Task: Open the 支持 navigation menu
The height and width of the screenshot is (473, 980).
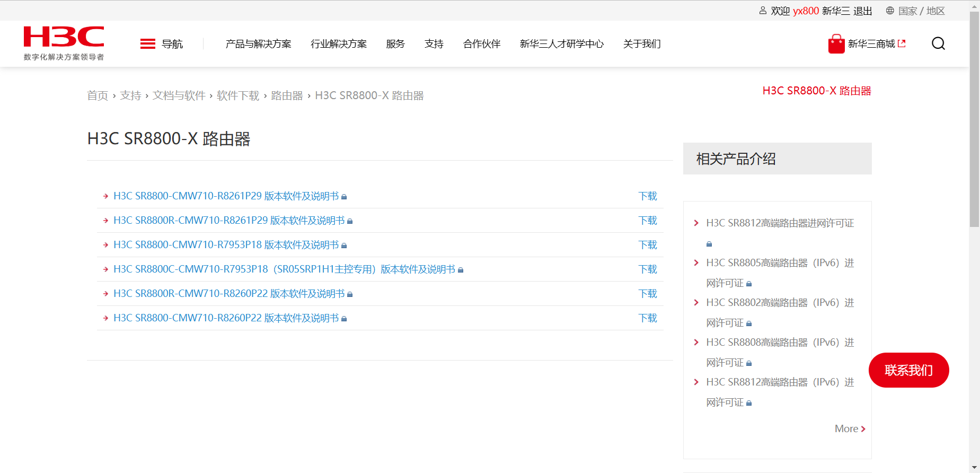Action: (434, 44)
